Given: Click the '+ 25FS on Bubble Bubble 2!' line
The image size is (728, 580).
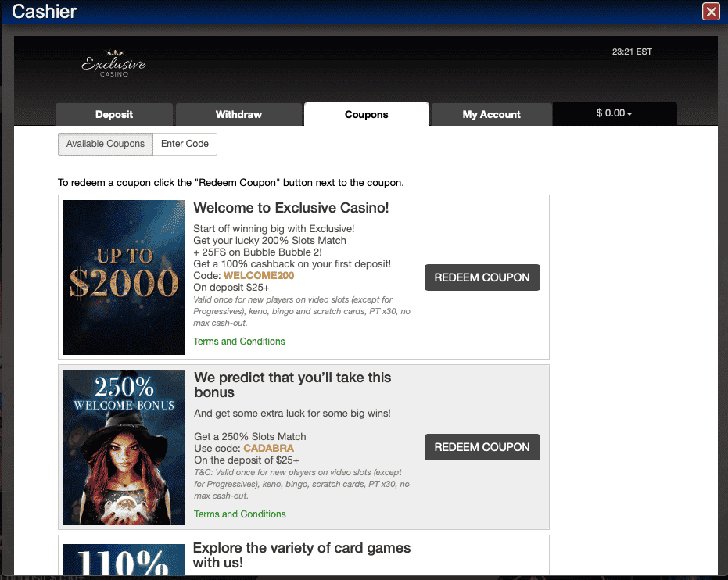Looking at the screenshot, I should click(x=257, y=252).
